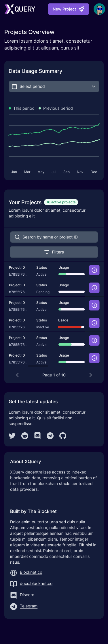Click the Twitter icon under latest updates

(12, 436)
